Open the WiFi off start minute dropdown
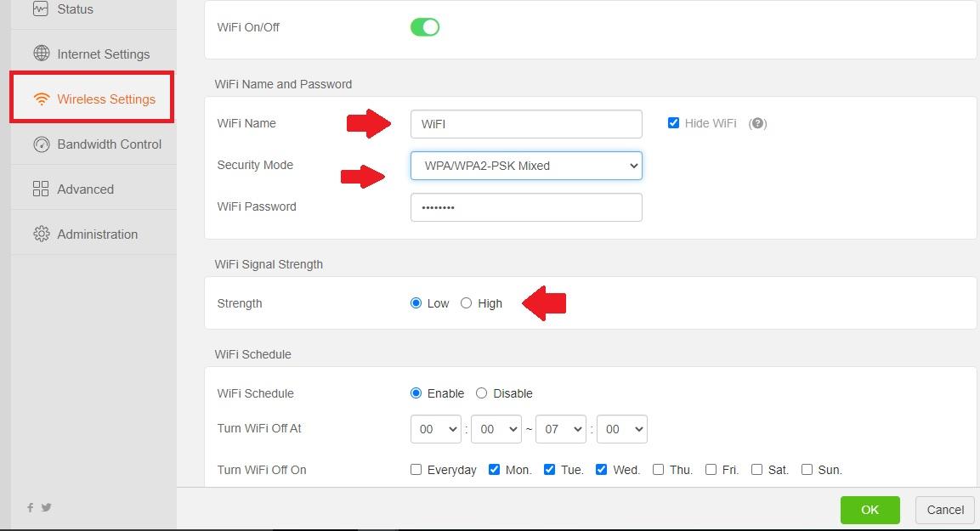The image size is (980, 531). [x=496, y=429]
